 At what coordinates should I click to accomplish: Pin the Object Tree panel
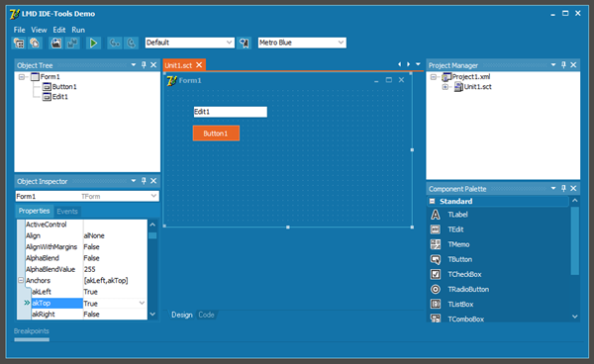click(144, 65)
